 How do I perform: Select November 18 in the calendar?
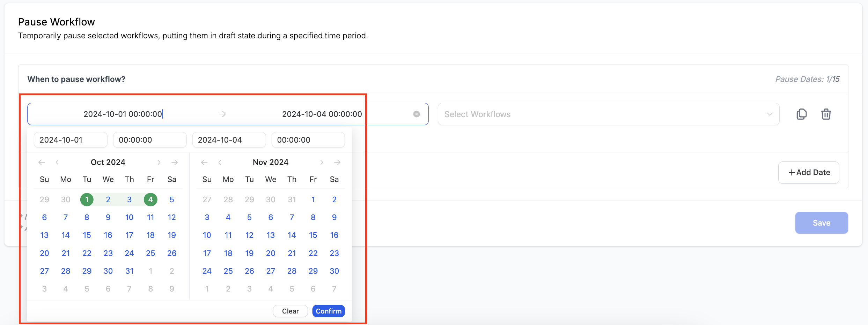(x=228, y=253)
